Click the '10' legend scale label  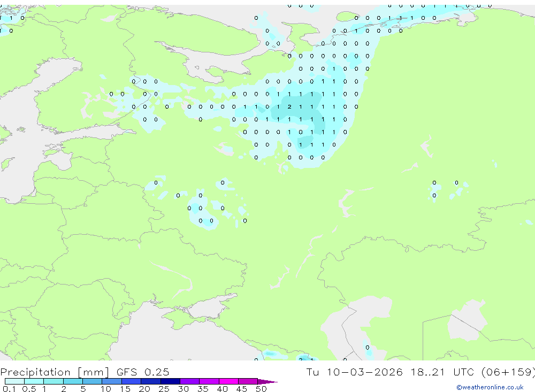pyautogui.click(x=106, y=389)
